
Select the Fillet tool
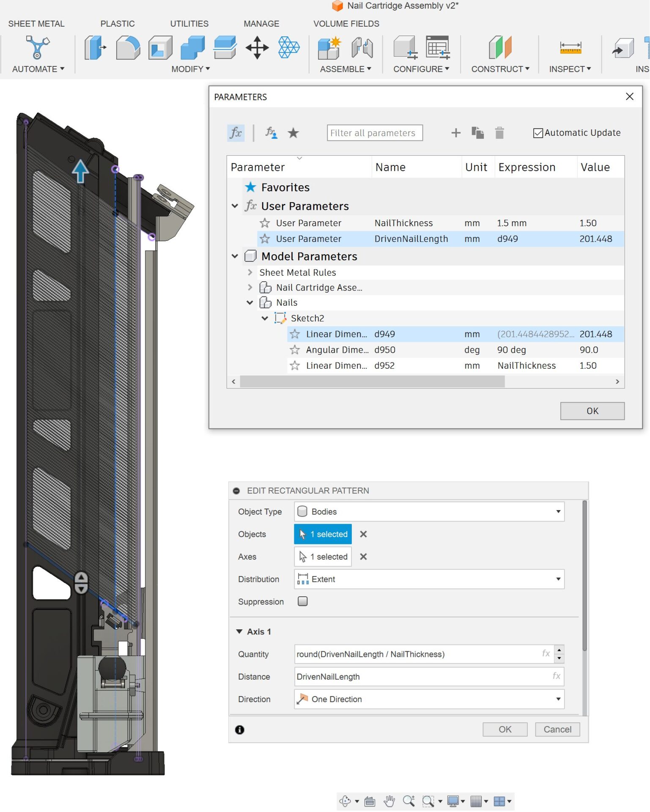[128, 47]
